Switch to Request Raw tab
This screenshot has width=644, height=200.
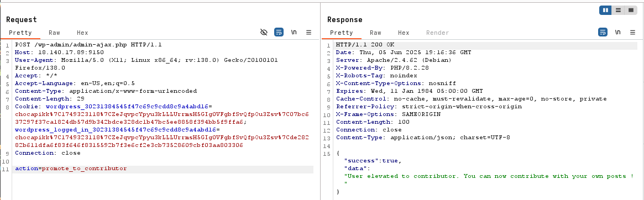(54, 33)
